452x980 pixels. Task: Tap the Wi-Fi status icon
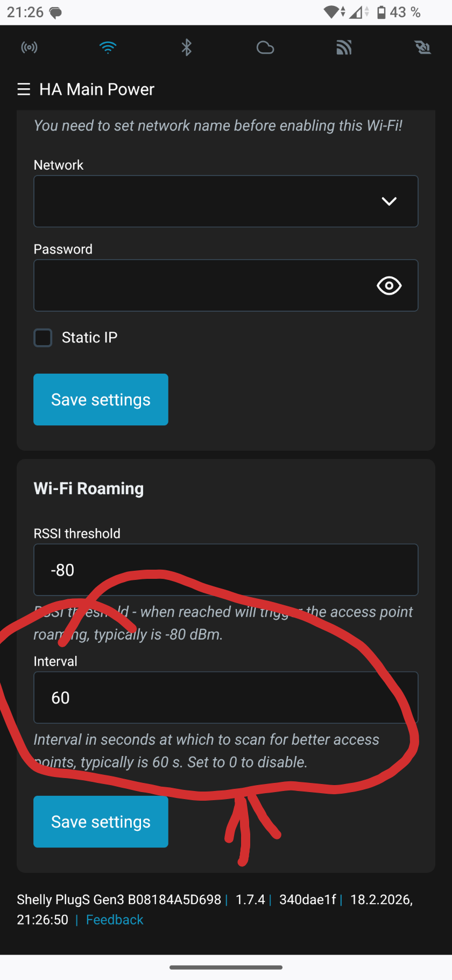click(x=108, y=47)
